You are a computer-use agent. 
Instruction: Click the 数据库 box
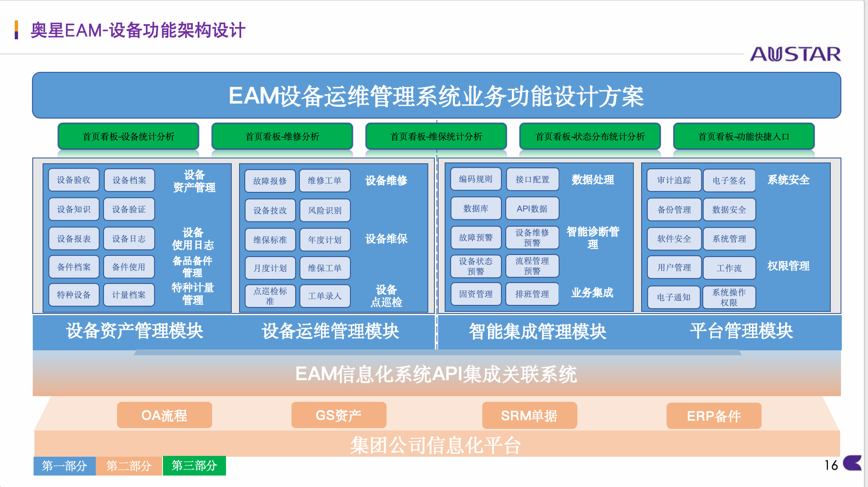click(x=476, y=208)
